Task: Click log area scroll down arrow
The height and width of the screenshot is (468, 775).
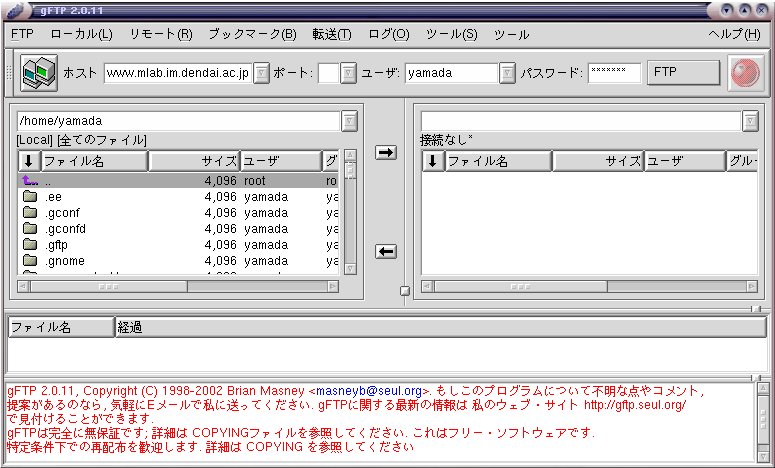Action: [x=763, y=457]
